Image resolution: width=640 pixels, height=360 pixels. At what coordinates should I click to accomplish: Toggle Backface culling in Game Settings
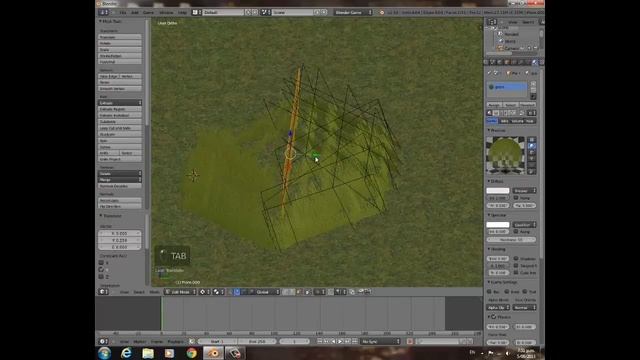coord(489,292)
